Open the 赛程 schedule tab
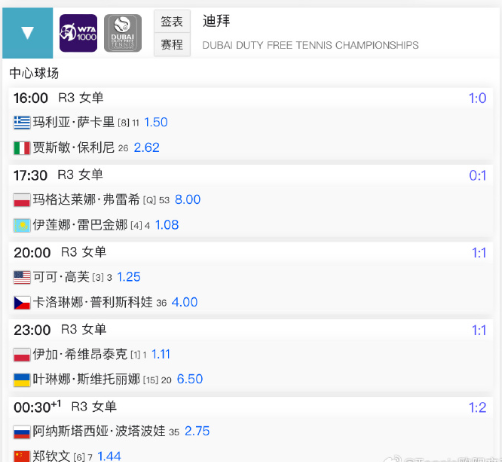The image size is (502, 462). coord(172,44)
